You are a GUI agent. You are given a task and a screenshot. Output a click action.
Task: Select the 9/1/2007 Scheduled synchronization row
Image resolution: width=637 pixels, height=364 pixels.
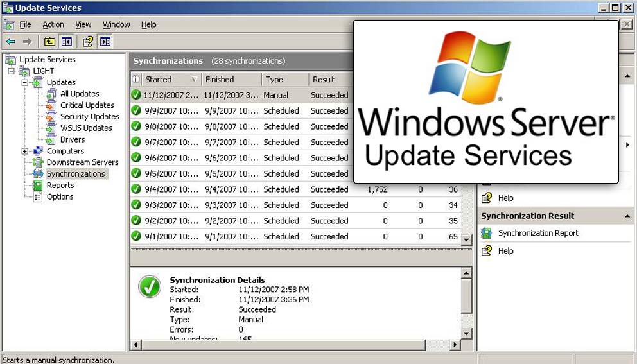pyautogui.click(x=296, y=236)
